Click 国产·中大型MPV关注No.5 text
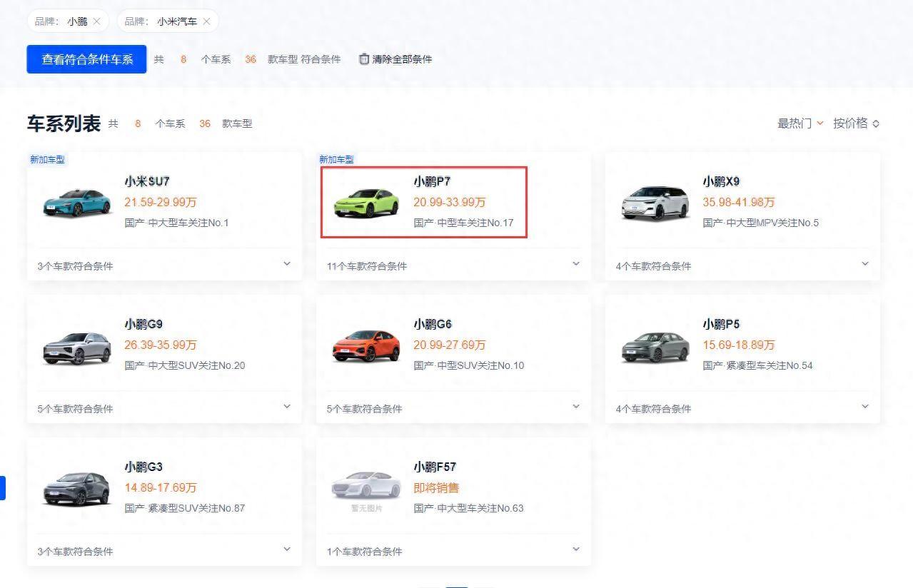Viewport: 913px width, 588px height. coord(760,223)
